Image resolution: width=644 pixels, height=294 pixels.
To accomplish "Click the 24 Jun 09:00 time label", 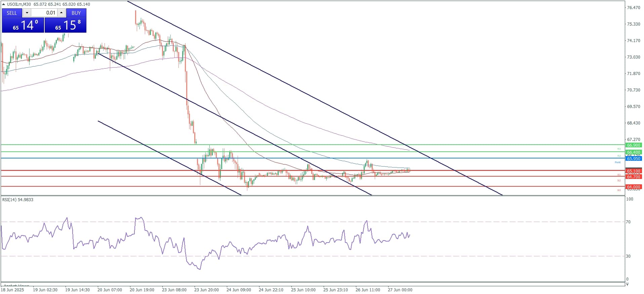I will 239,290.
